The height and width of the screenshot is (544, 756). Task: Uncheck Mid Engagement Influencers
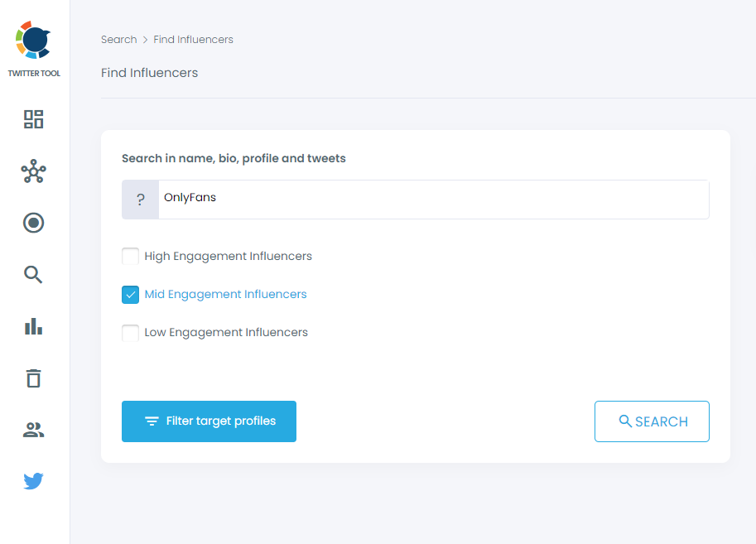click(x=130, y=294)
